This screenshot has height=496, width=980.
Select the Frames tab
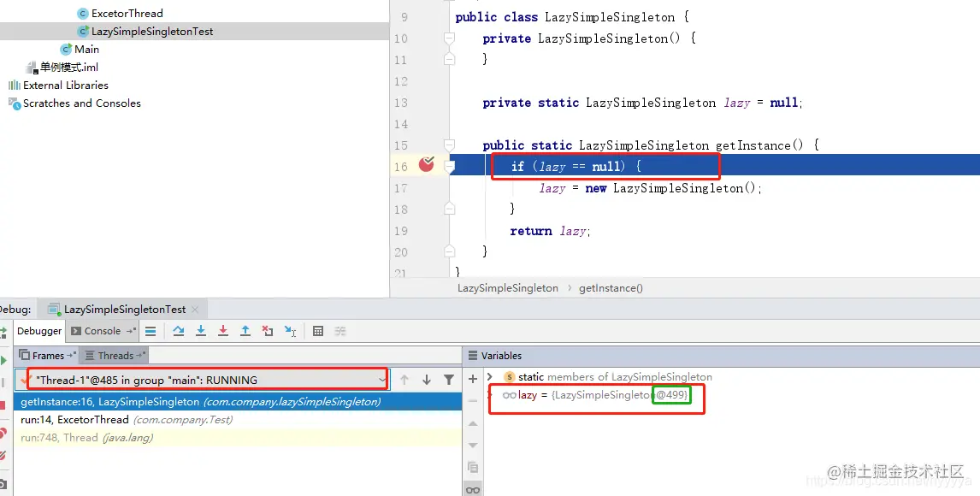click(48, 356)
